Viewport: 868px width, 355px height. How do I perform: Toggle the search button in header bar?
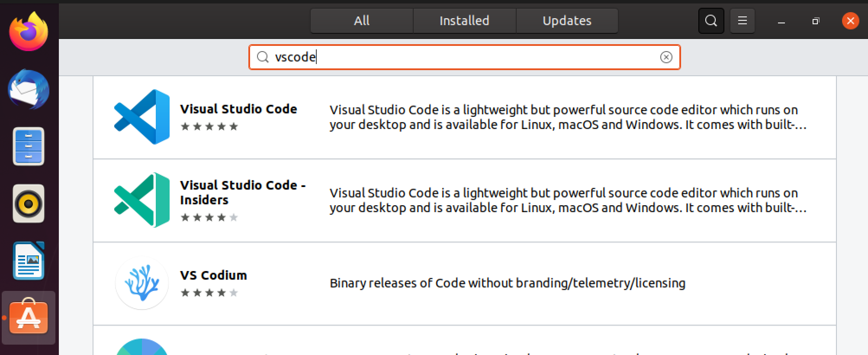click(x=711, y=20)
